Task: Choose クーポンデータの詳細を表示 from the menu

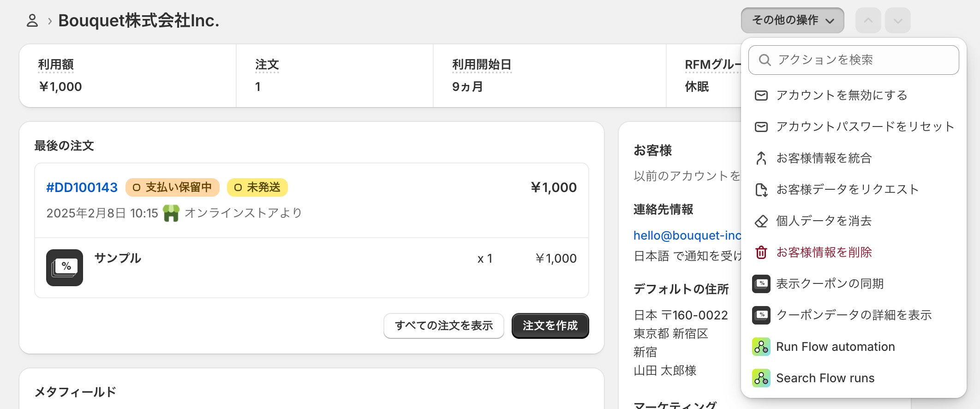Action: [854, 315]
